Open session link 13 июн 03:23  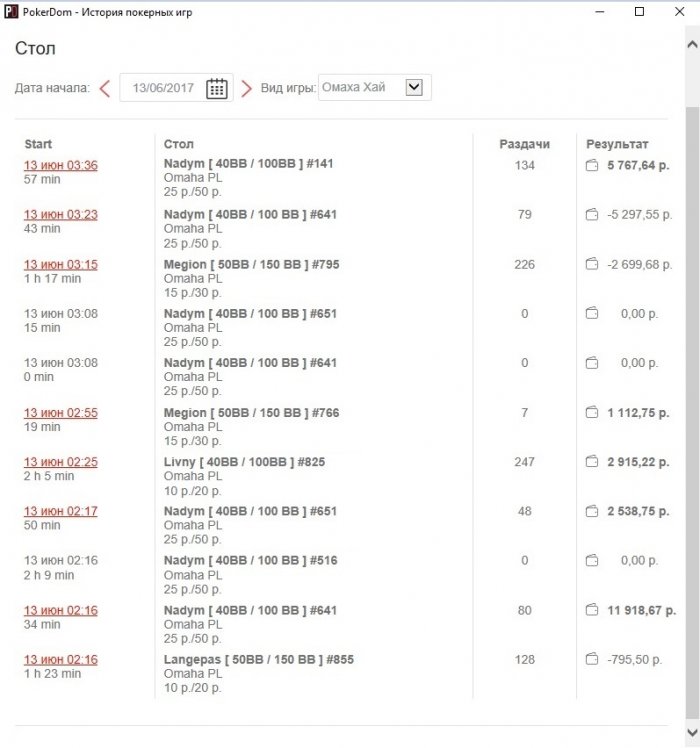pyautogui.click(x=61, y=214)
